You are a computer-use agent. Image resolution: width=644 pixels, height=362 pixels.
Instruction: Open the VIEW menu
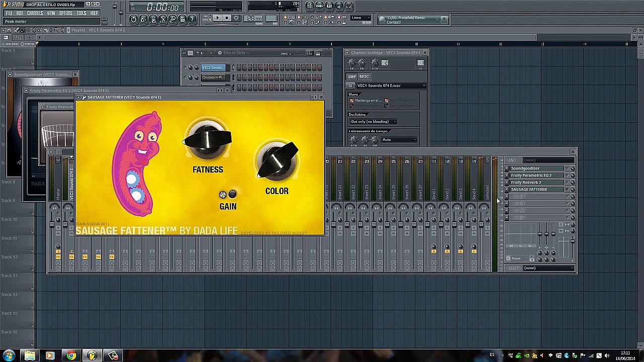coord(51,13)
